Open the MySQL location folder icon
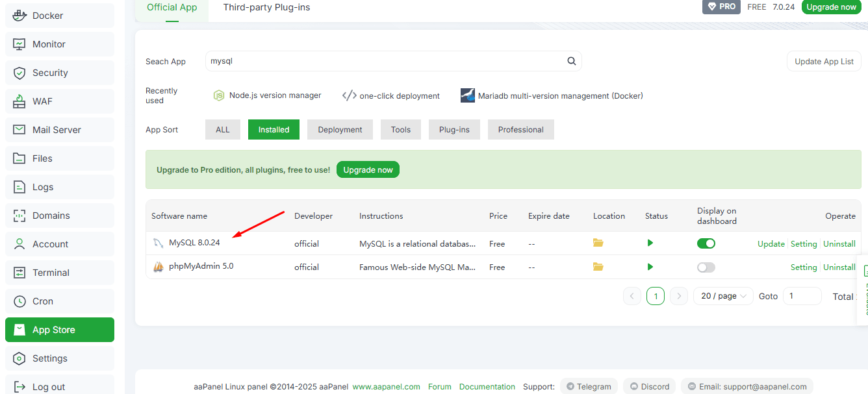 (598, 243)
